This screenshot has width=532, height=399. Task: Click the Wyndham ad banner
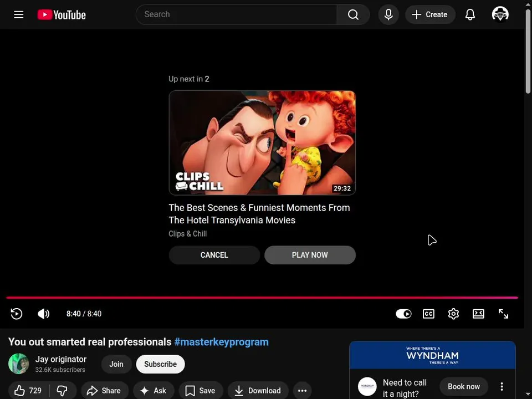432,355
